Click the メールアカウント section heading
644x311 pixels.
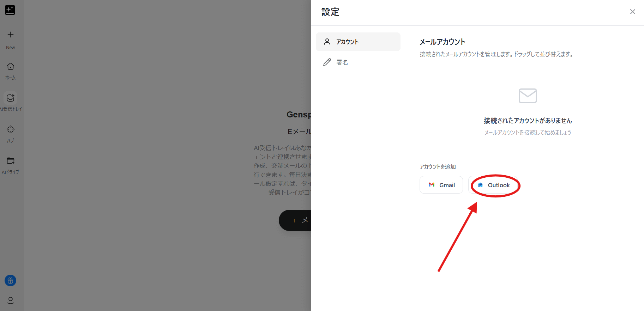pos(443,42)
